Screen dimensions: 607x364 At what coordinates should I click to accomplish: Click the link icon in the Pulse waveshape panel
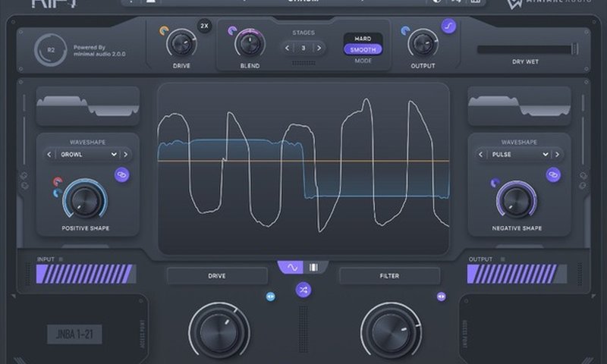point(553,174)
